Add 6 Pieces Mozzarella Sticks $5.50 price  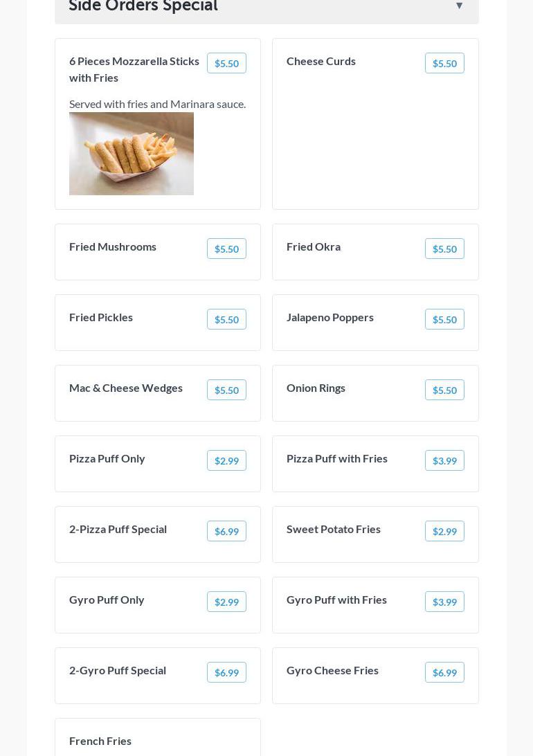click(x=226, y=63)
